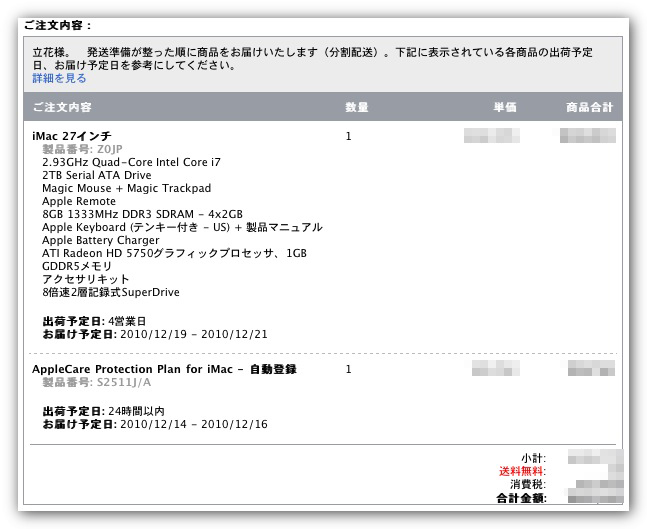Click the 数量 column header

[x=357, y=107]
